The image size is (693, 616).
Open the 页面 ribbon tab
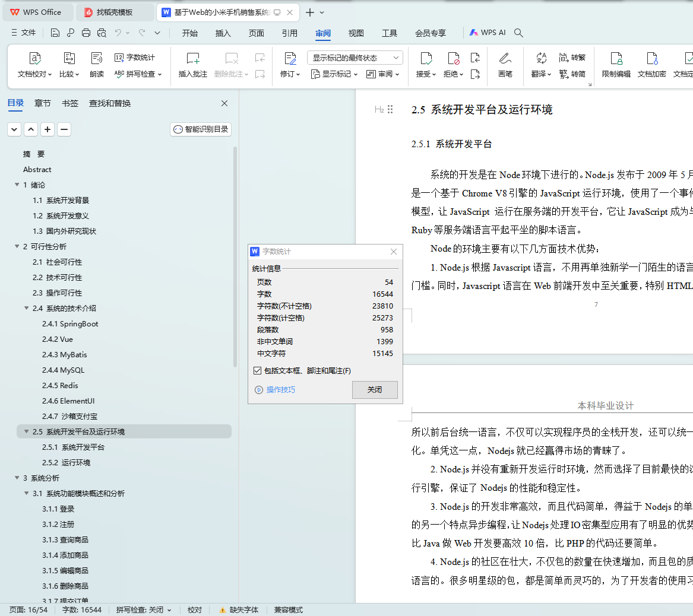point(257,33)
